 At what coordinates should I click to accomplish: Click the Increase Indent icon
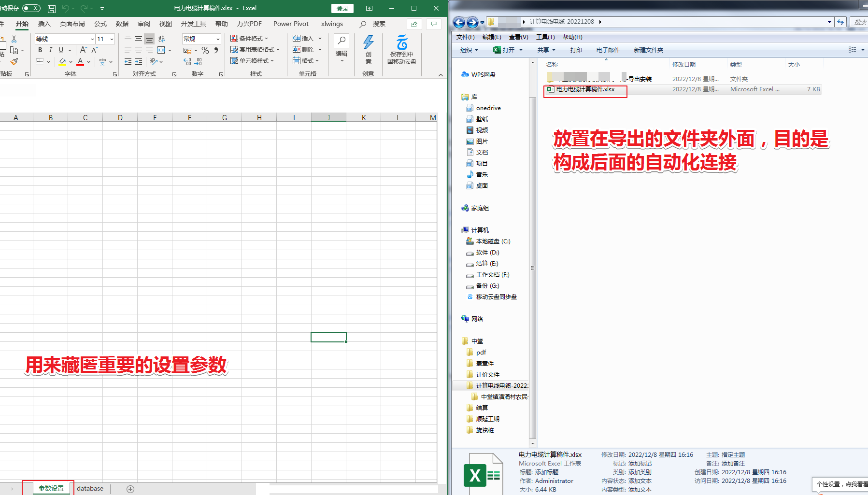[139, 61]
